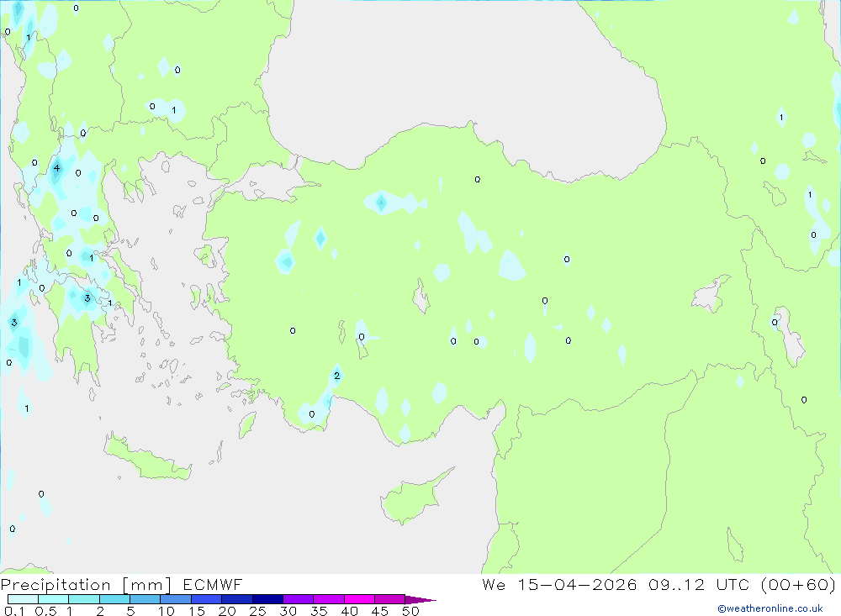The height and width of the screenshot is (616, 841).
Task: Click the '0.1' legend scale label
Action: 14,611
